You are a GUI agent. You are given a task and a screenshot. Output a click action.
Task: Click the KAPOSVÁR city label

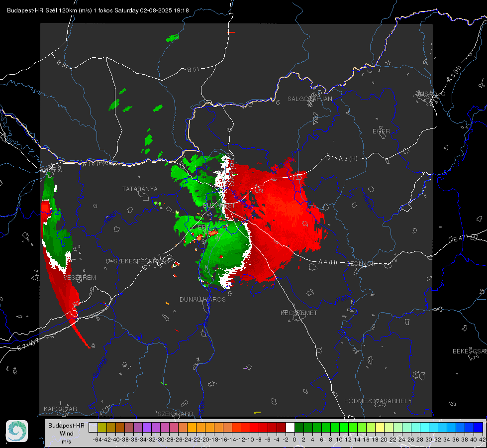pos(60,409)
